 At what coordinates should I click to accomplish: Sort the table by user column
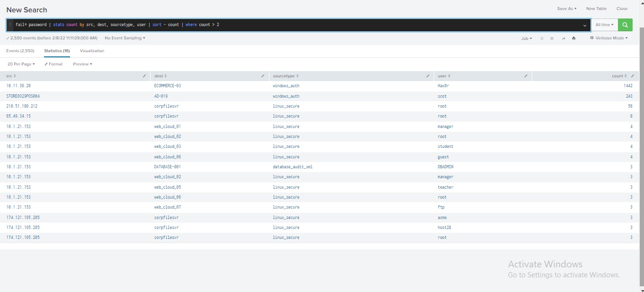444,76
